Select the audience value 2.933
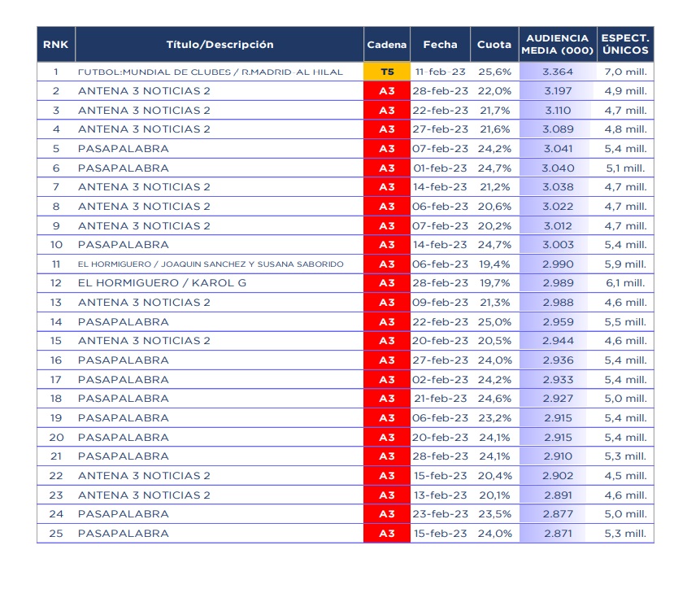The height and width of the screenshot is (589, 700). pos(558,380)
